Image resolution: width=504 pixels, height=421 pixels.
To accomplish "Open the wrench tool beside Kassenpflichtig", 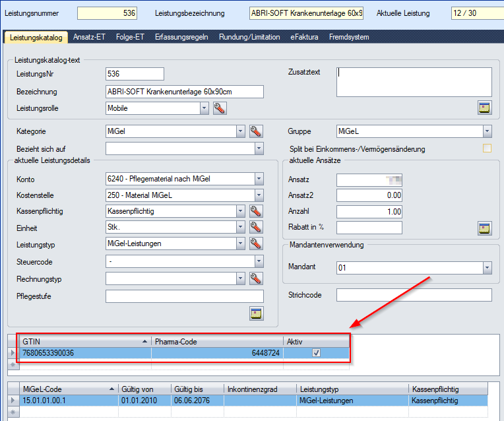I will click(x=256, y=211).
